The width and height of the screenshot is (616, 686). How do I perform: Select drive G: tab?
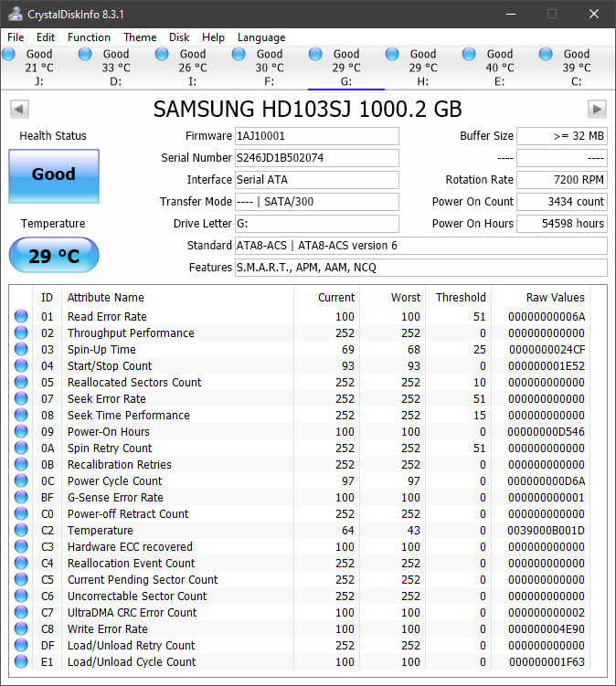click(x=345, y=68)
